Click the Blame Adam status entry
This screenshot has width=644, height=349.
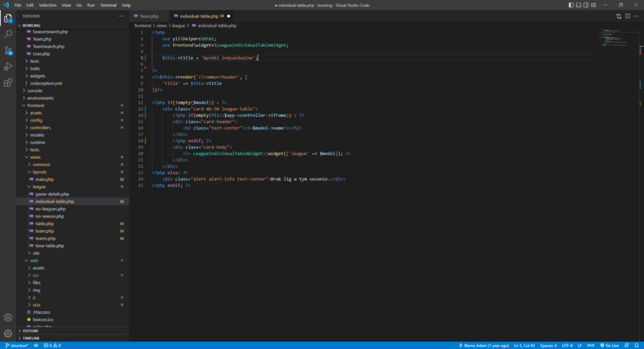pos(484,345)
